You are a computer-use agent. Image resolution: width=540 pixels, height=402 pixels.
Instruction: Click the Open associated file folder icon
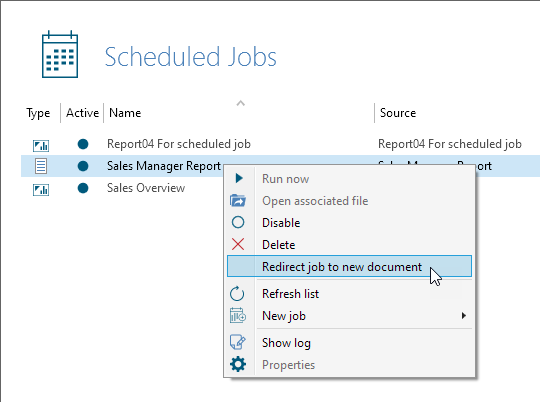coord(238,200)
